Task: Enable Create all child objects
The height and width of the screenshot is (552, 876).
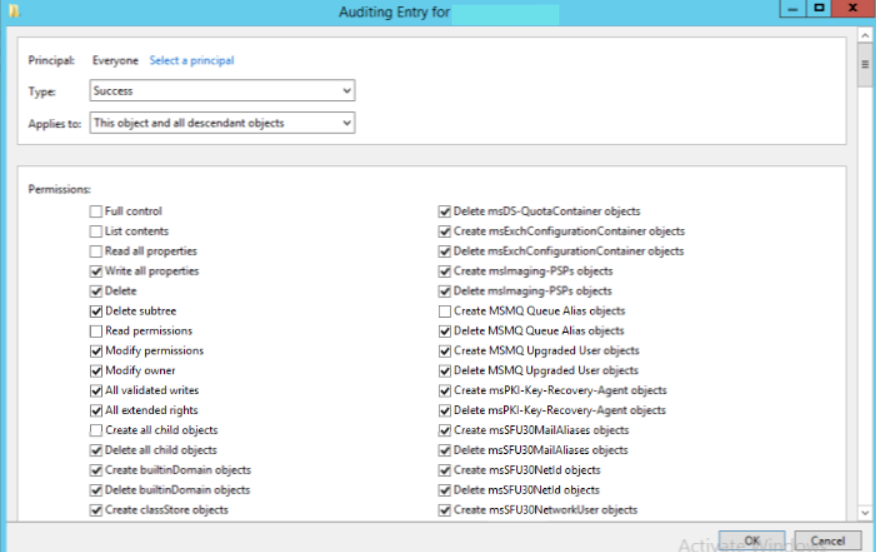Action: (96, 430)
